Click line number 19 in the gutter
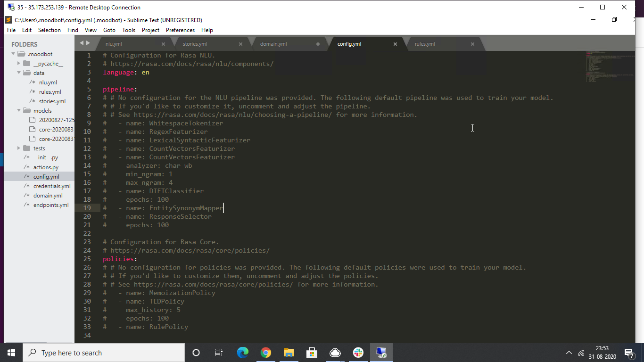 tap(87, 208)
